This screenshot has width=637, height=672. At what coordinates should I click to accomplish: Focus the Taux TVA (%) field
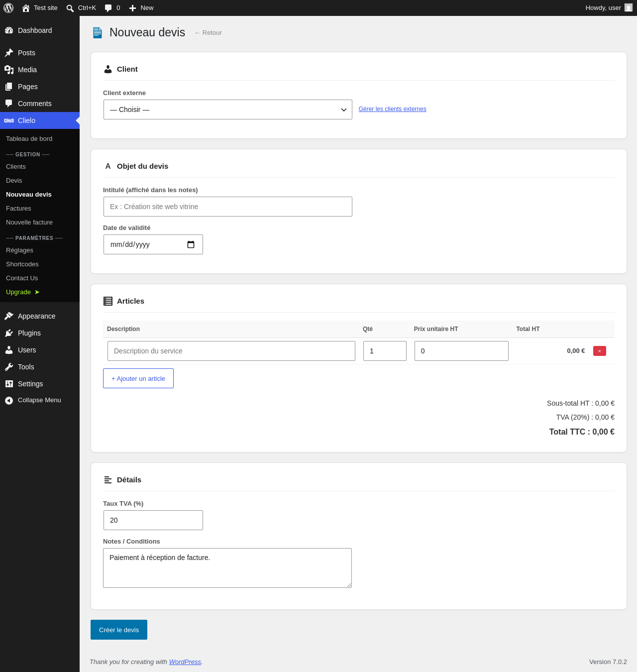153,520
